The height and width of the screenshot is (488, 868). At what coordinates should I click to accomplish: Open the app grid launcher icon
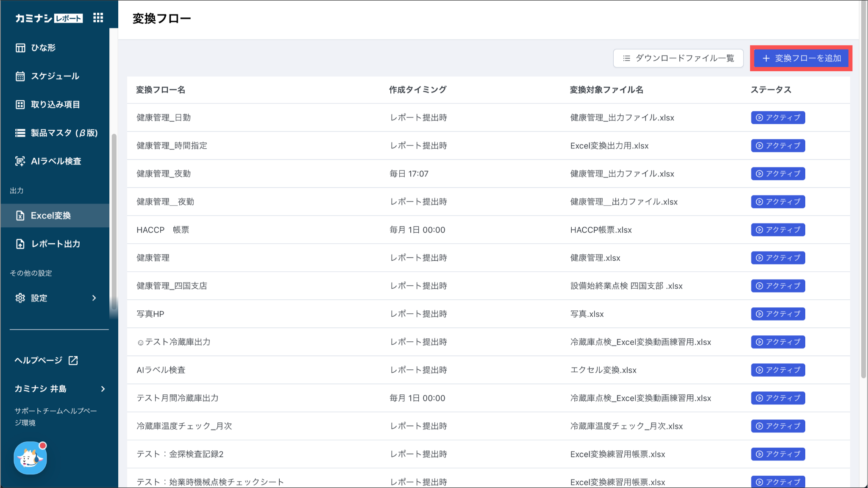pyautogui.click(x=98, y=18)
